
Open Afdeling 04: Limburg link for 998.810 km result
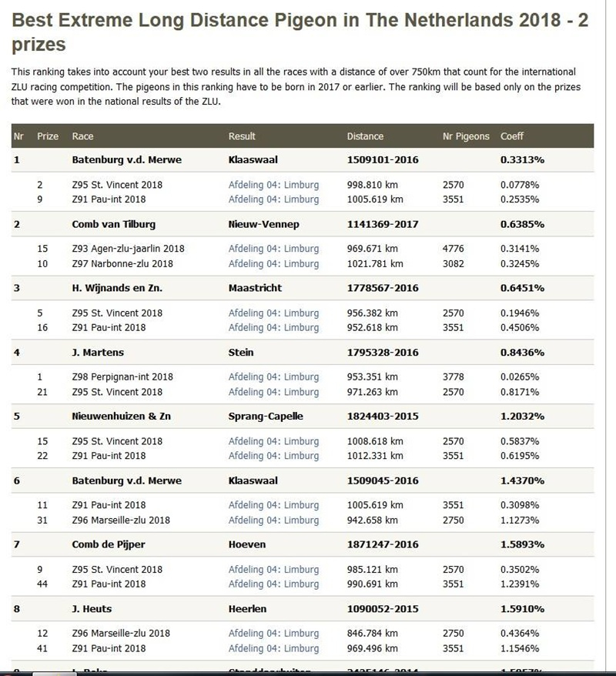pos(273,185)
